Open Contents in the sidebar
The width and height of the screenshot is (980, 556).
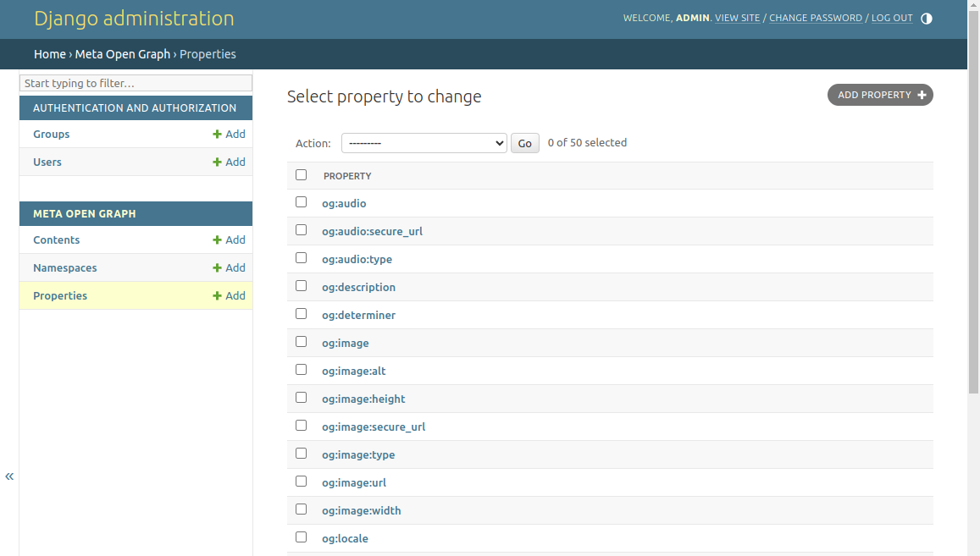56,239
